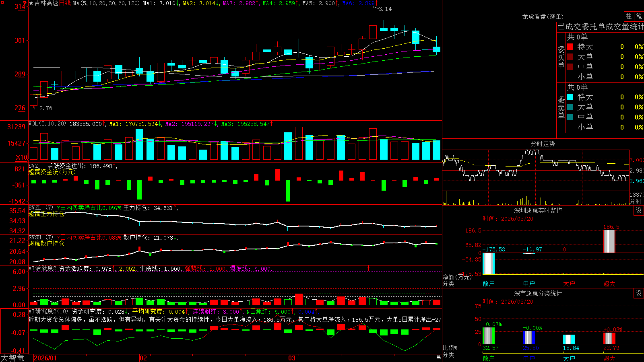Click the 超赢主力持仓 legend label
The image size is (644, 362).
coord(46,214)
